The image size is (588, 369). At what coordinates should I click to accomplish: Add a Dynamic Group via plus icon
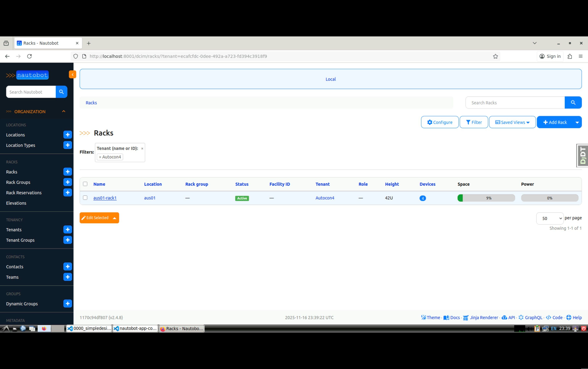tap(67, 304)
